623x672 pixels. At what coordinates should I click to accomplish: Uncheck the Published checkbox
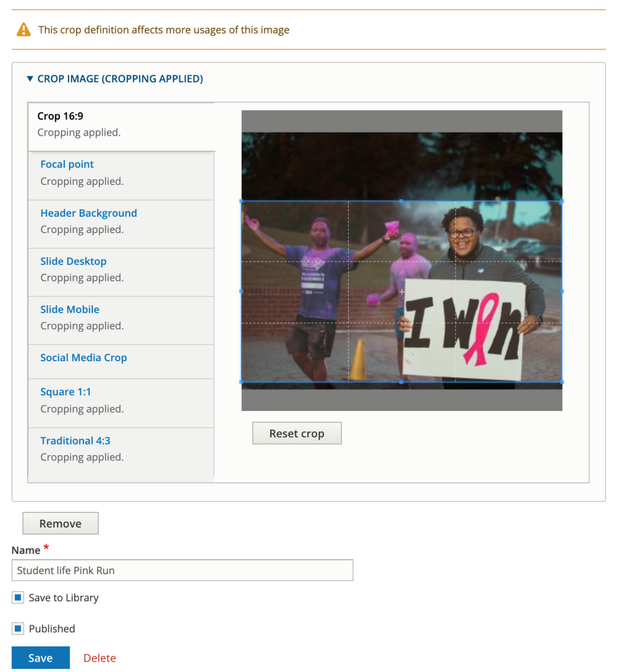18,628
